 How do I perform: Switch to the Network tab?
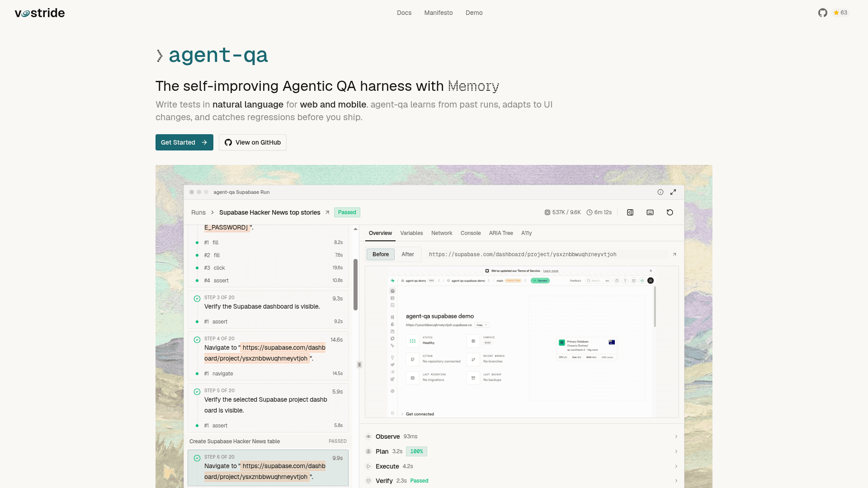point(442,233)
